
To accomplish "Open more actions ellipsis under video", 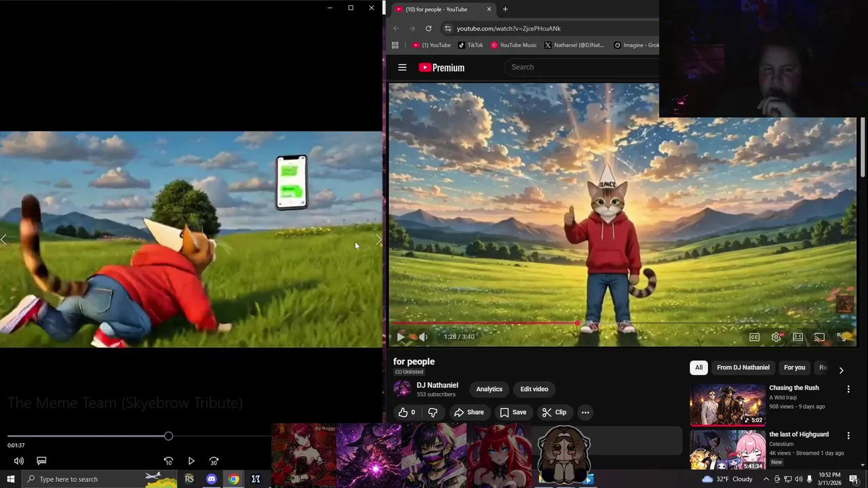I will (585, 412).
